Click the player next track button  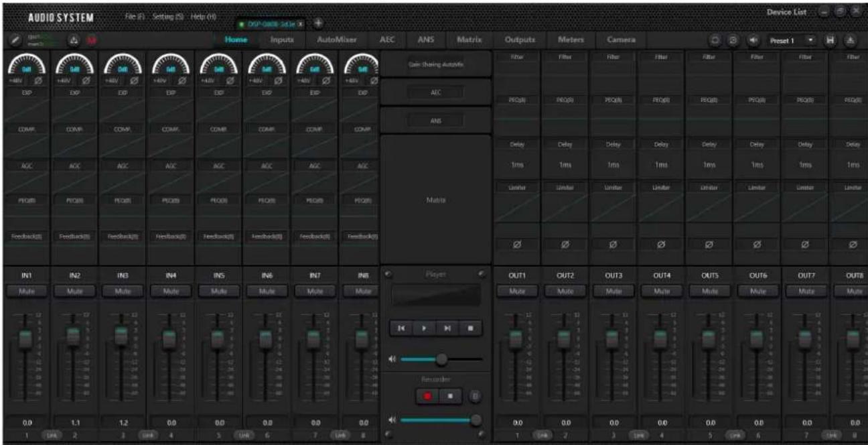446,329
